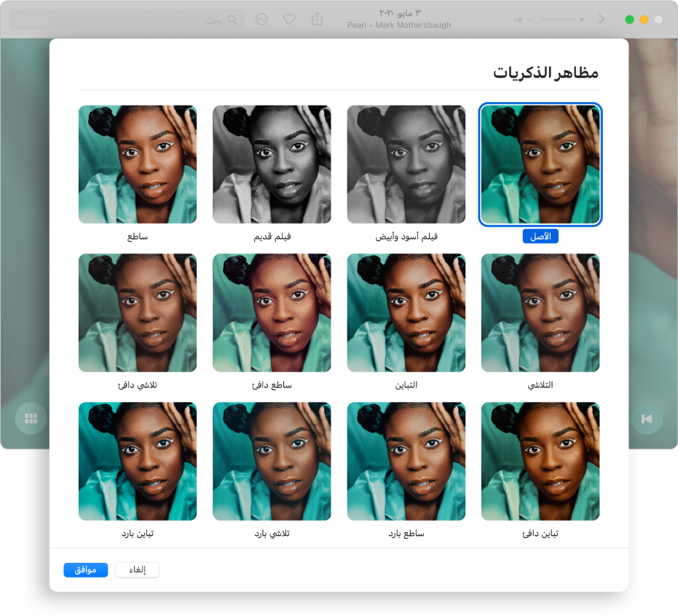The image size is (678, 616).
Task: Click the fast-forward playback icon
Action: coord(517,20)
